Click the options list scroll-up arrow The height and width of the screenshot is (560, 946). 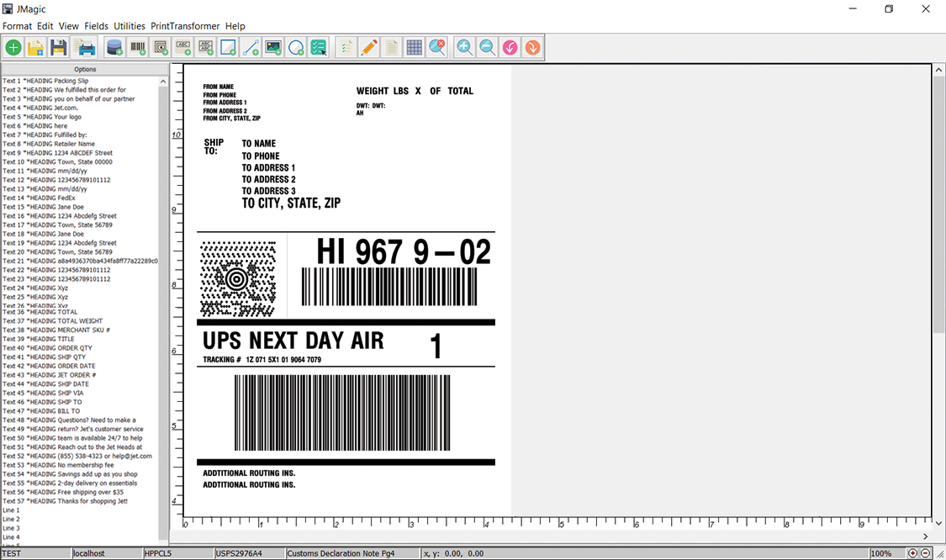(163, 82)
